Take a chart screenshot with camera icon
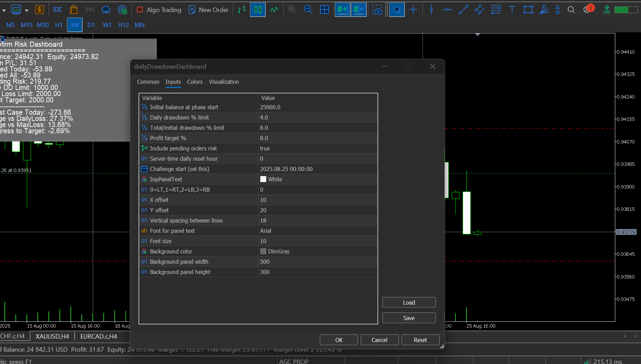Screen dimensions: 641x364 [x=377, y=10]
